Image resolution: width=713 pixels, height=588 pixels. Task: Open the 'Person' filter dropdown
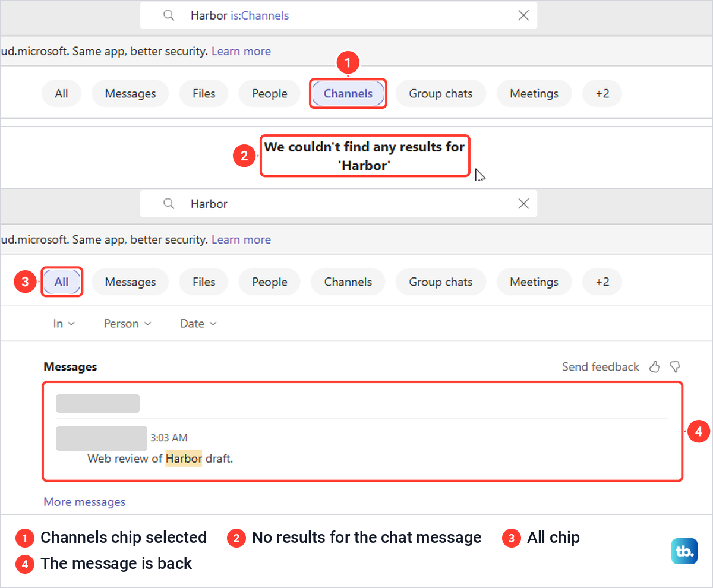click(x=128, y=324)
